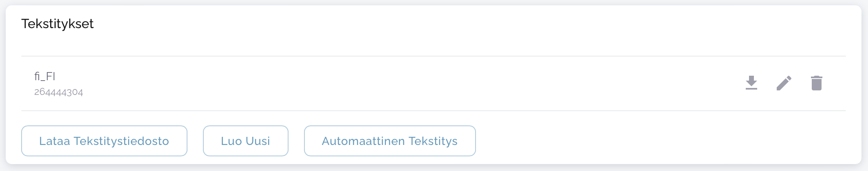Create a new subtitle with Luo Uusi
The width and height of the screenshot is (868, 171).
click(245, 141)
